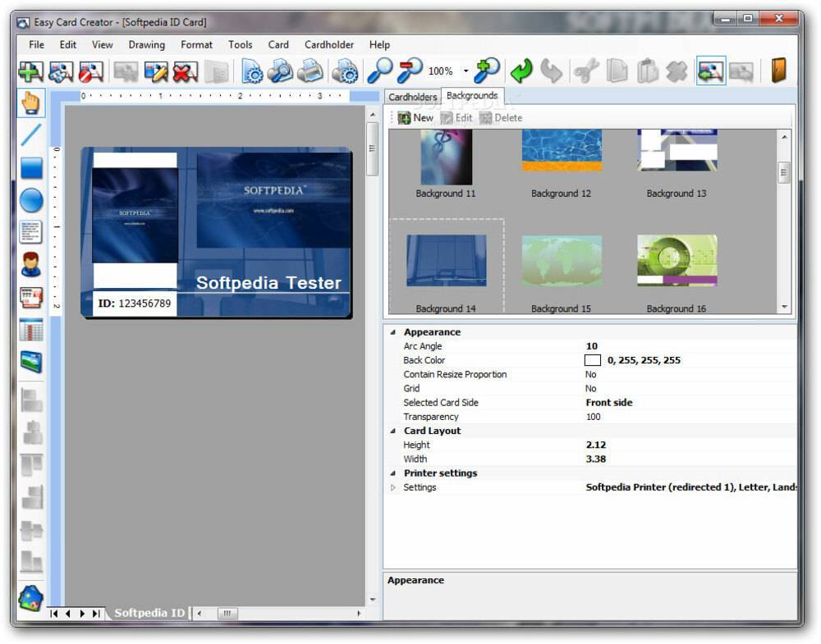The height and width of the screenshot is (644, 821).
Task: Select the rectangle shape tool
Action: (31, 168)
